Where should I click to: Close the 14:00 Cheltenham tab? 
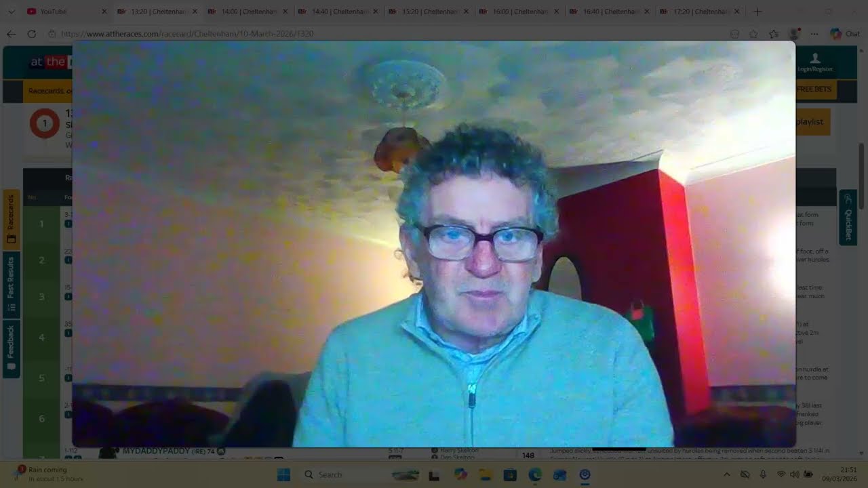coord(285,12)
